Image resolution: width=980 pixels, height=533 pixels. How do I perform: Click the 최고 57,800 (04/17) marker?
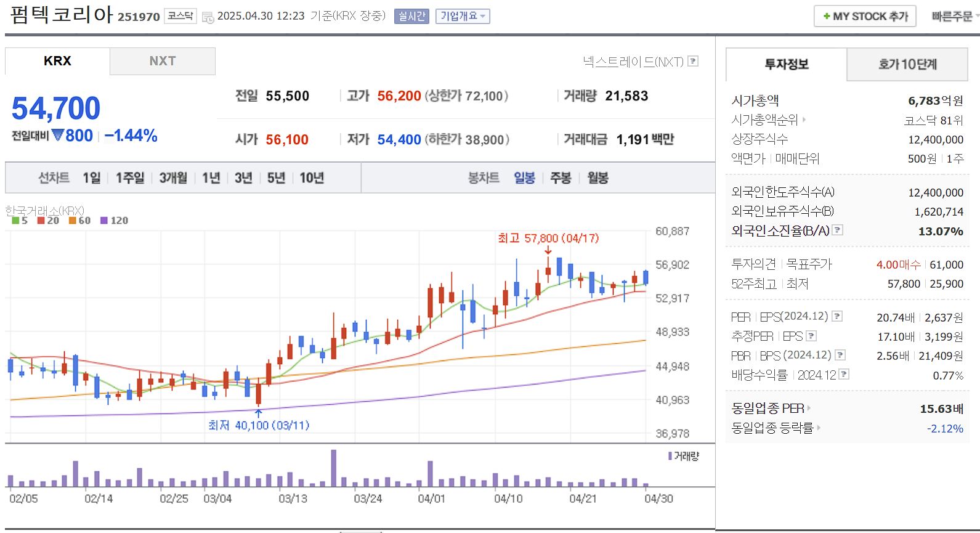[x=548, y=238]
